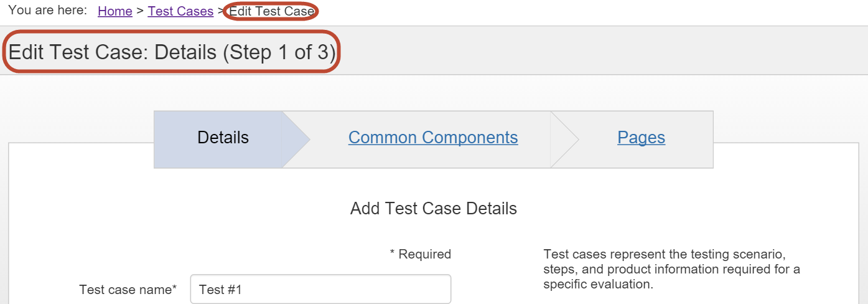
Task: Switch to the Pages step
Action: click(641, 138)
